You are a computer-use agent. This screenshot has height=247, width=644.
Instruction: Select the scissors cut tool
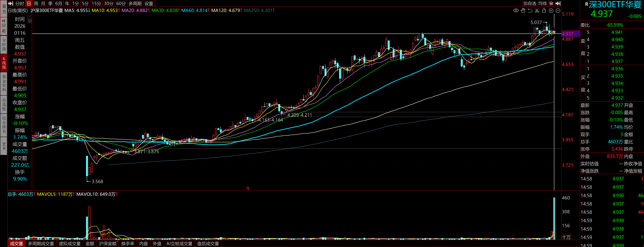pyautogui.click(x=537, y=10)
